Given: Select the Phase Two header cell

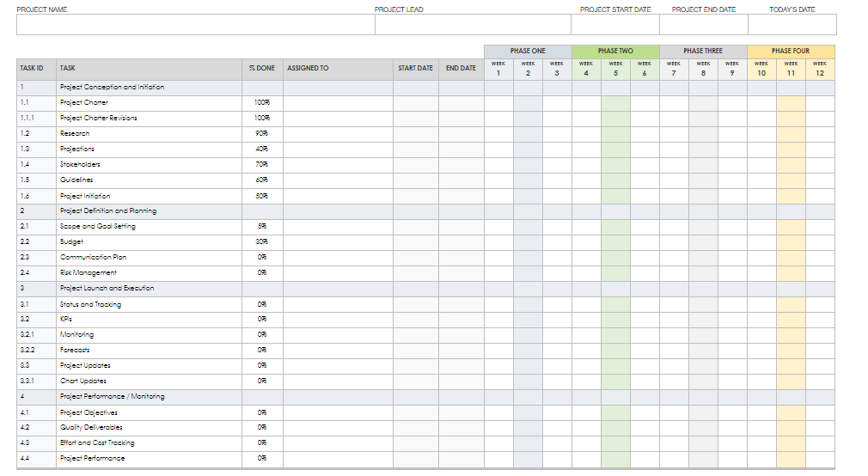Looking at the screenshot, I should (x=615, y=52).
